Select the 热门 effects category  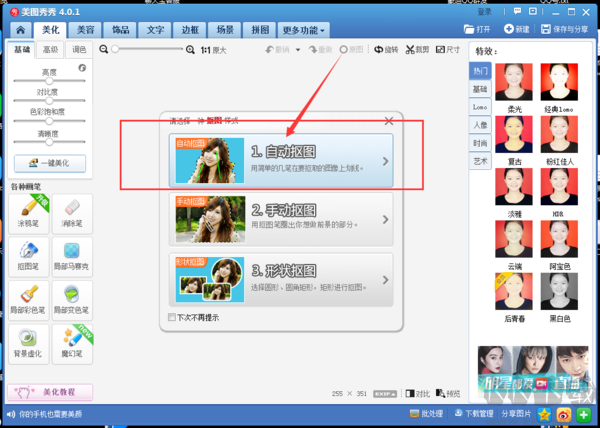click(x=480, y=71)
